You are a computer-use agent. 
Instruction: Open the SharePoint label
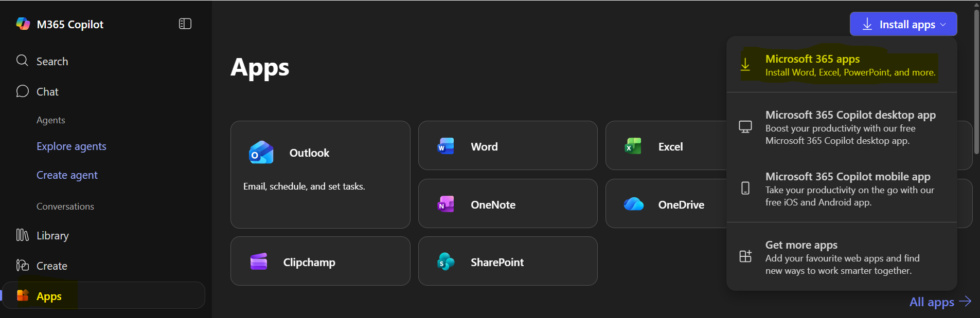[x=497, y=262]
